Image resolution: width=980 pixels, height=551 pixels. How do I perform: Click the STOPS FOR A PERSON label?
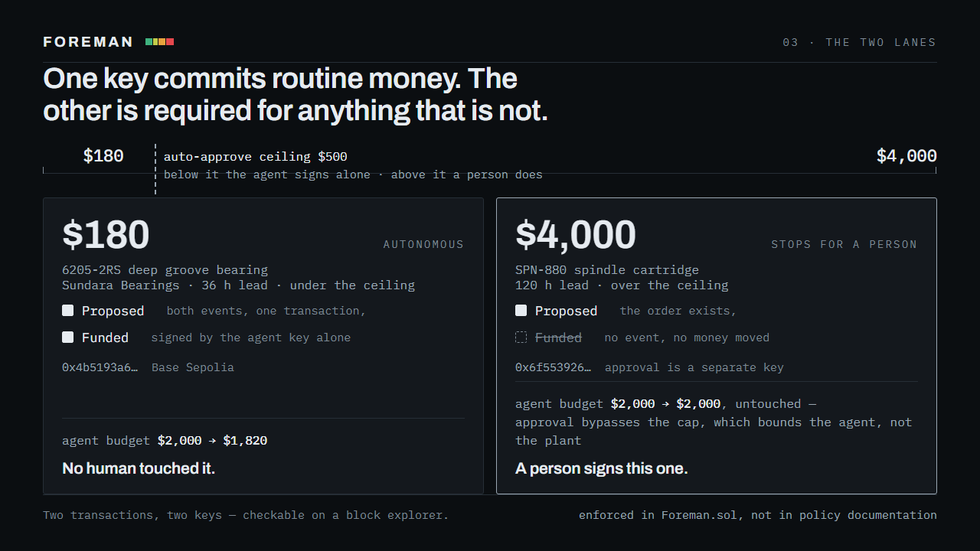(x=844, y=244)
